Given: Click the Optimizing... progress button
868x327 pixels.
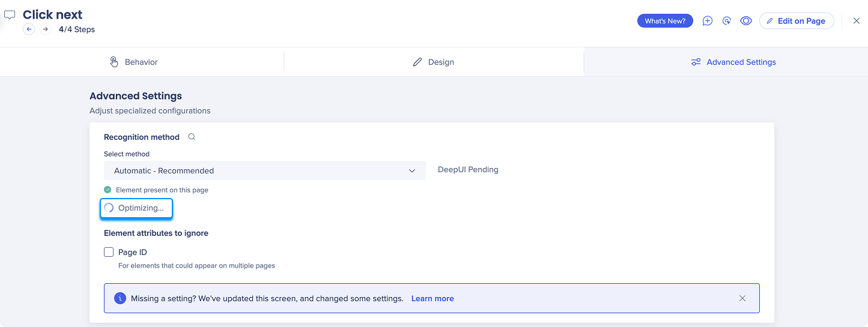Looking at the screenshot, I should click(x=136, y=208).
